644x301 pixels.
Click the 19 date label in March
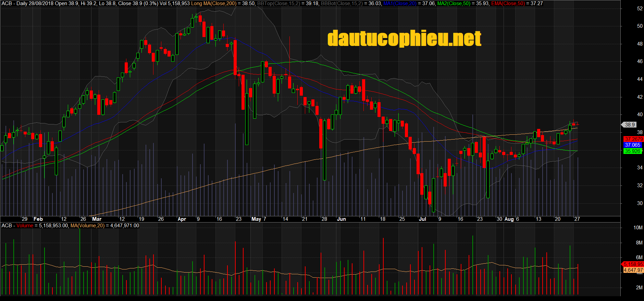pos(141,219)
